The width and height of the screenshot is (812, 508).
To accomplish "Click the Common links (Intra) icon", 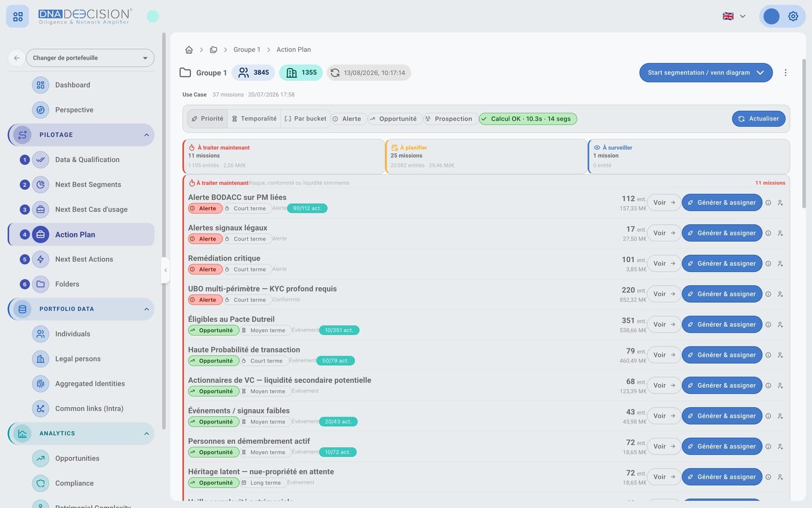I will pyautogui.click(x=41, y=408).
